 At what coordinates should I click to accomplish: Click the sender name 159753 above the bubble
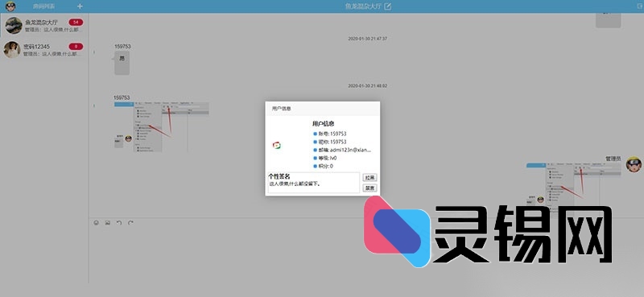pyautogui.click(x=122, y=47)
